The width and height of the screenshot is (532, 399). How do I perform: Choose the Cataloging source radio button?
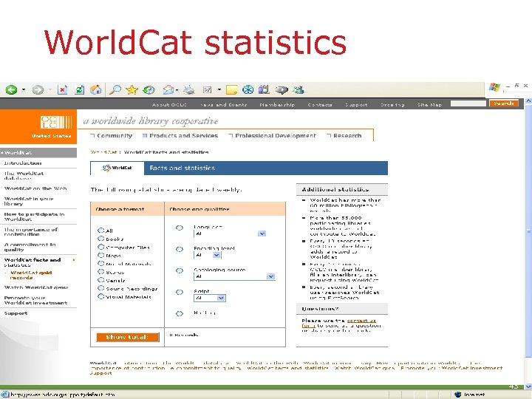tap(180, 270)
